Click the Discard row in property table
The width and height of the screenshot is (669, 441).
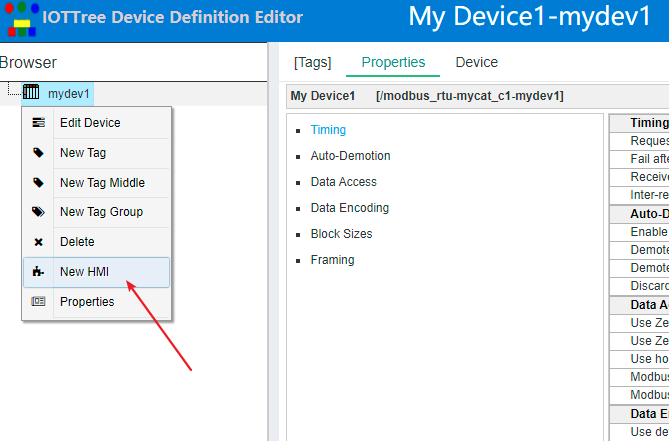pos(639,286)
